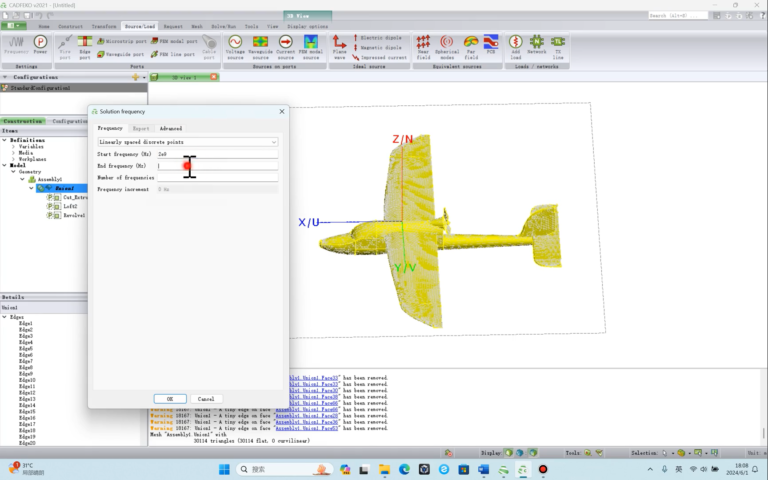Add a Voltage source
This screenshot has width=768, height=480.
click(x=235, y=47)
